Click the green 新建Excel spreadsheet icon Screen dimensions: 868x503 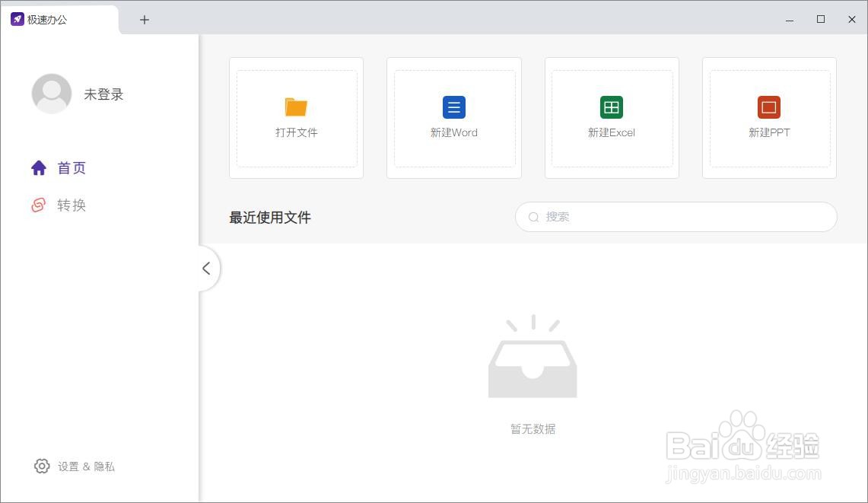coord(612,107)
